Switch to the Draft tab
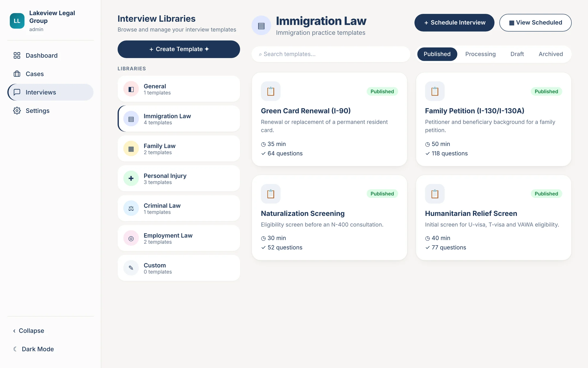Viewport: 588px width, 368px height. tap(517, 54)
